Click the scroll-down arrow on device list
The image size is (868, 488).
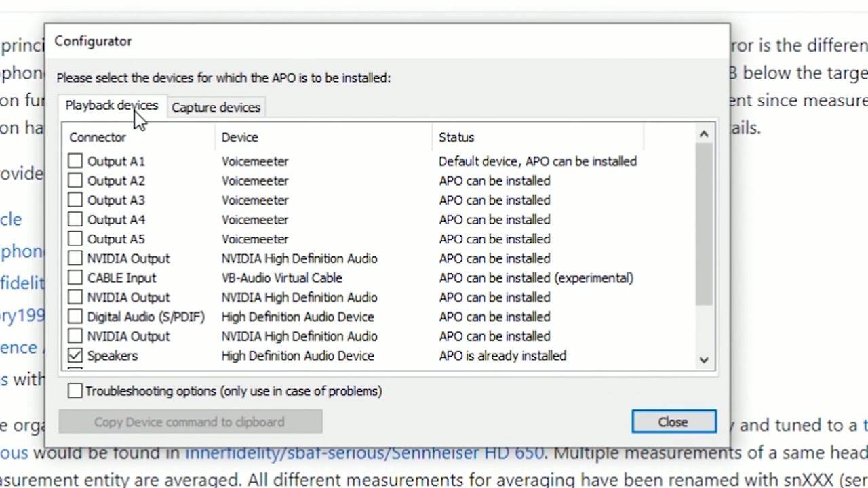[x=703, y=360]
